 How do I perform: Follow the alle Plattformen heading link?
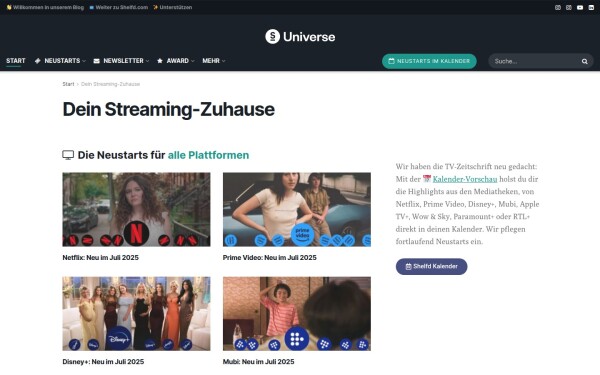pyautogui.click(x=209, y=155)
